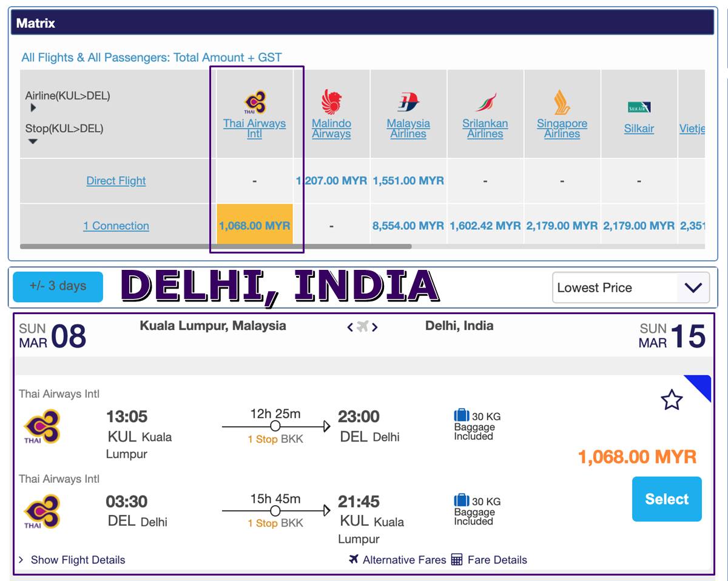Open Singapore Airlines link

(x=562, y=129)
